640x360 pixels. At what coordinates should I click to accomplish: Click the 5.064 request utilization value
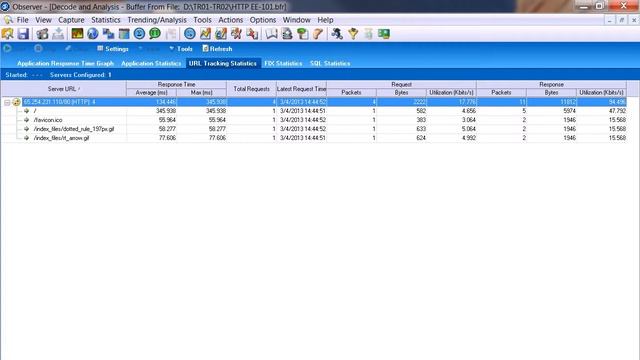[x=469, y=129]
